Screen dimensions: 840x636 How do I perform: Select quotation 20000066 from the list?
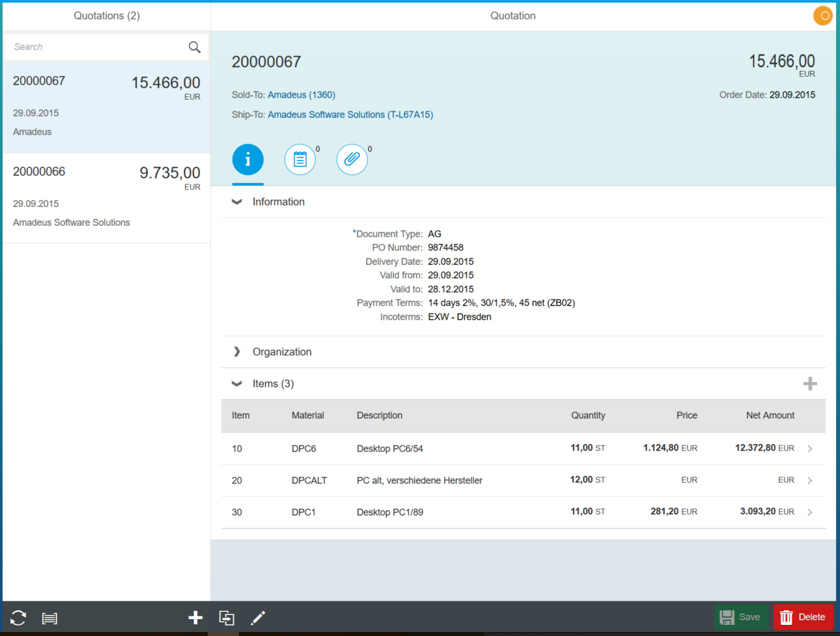[x=106, y=195]
